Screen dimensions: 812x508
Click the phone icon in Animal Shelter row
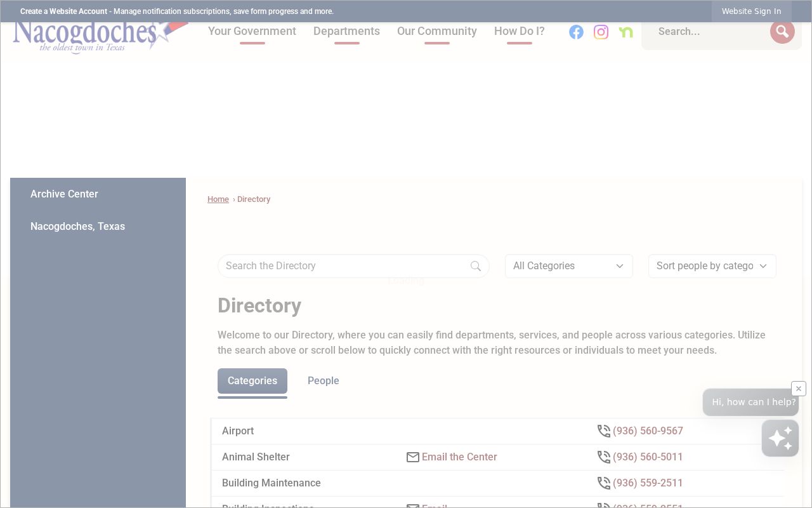click(x=604, y=457)
